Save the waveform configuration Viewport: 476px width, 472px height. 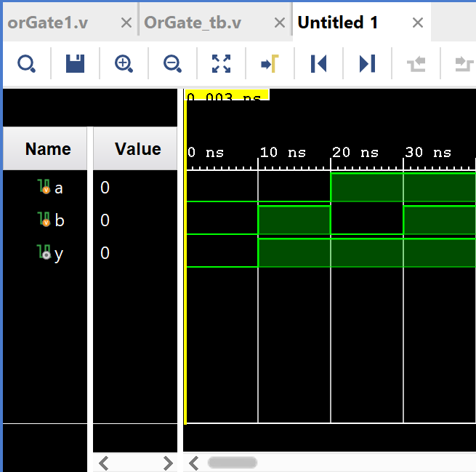[x=75, y=64]
